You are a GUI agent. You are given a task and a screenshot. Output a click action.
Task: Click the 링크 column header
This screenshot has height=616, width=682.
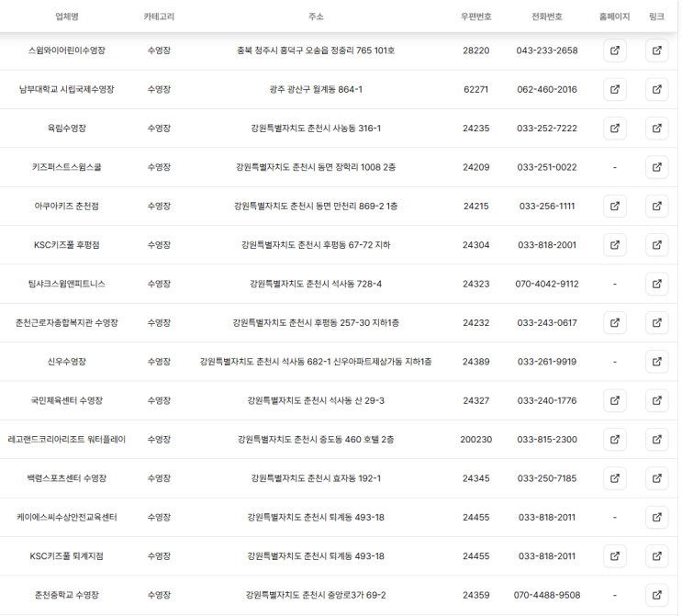(x=657, y=17)
